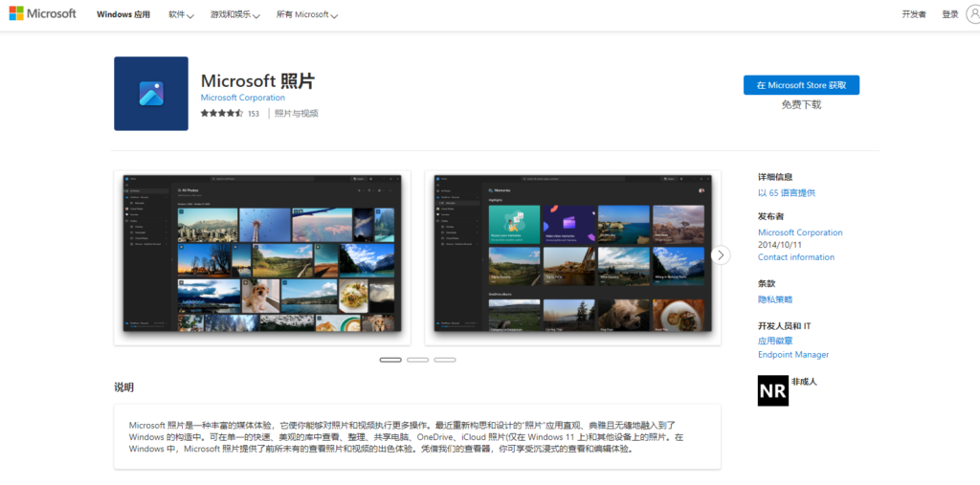Open the Memories screenshot thumbnail
This screenshot has height=485, width=980.
pyautogui.click(x=572, y=257)
